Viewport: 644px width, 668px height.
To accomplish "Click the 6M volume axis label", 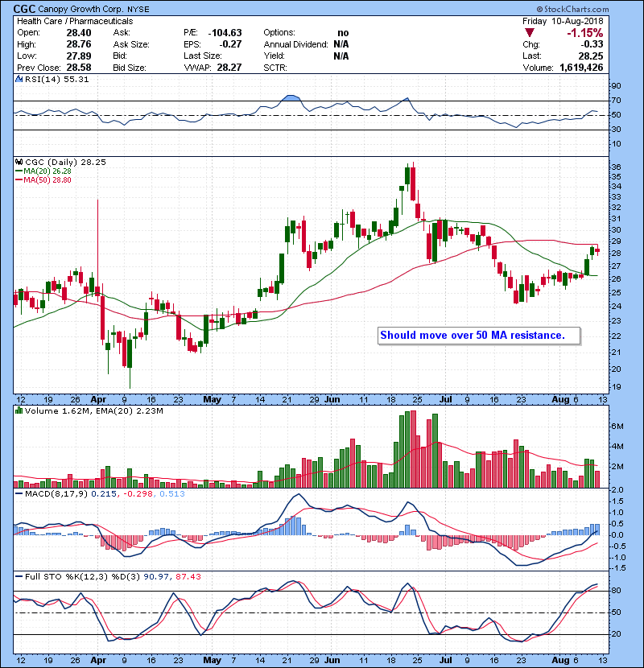I will [x=618, y=427].
